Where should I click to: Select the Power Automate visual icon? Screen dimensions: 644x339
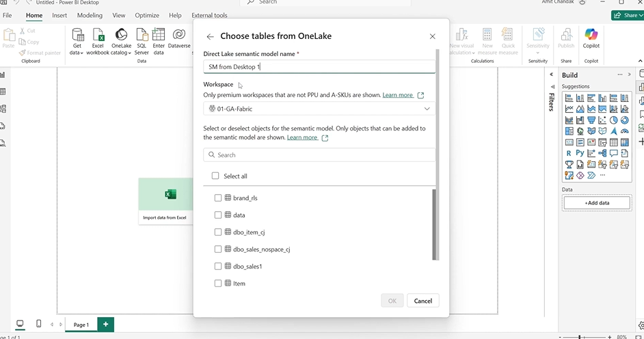pyautogui.click(x=591, y=176)
